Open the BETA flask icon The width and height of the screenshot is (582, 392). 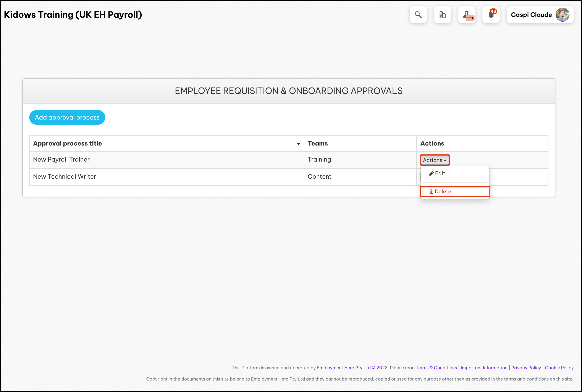tap(467, 15)
